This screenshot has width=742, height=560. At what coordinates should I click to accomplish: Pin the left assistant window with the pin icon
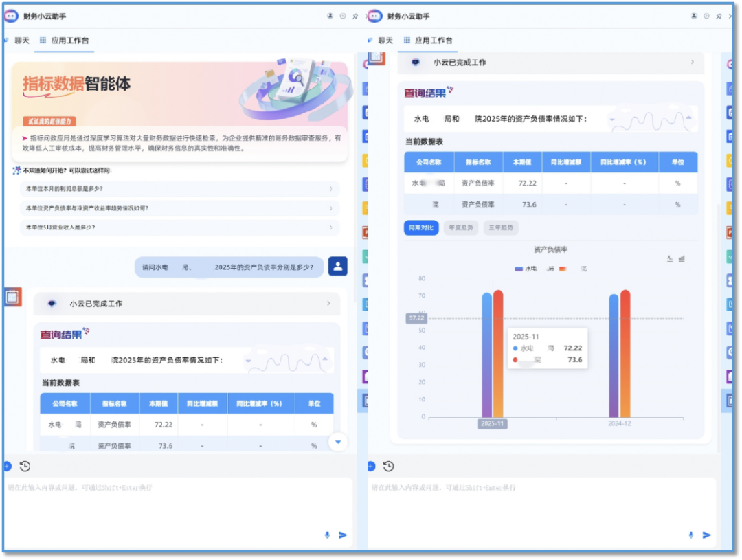355,16
